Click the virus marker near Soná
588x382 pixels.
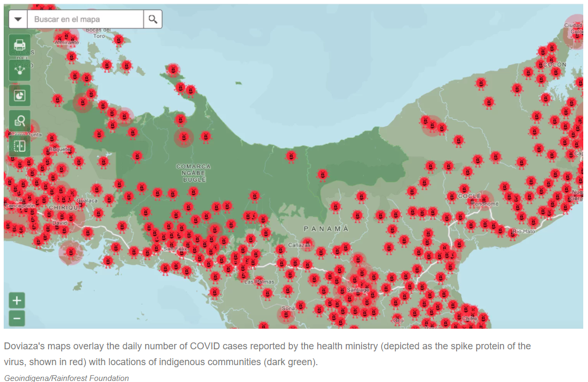[286, 316]
